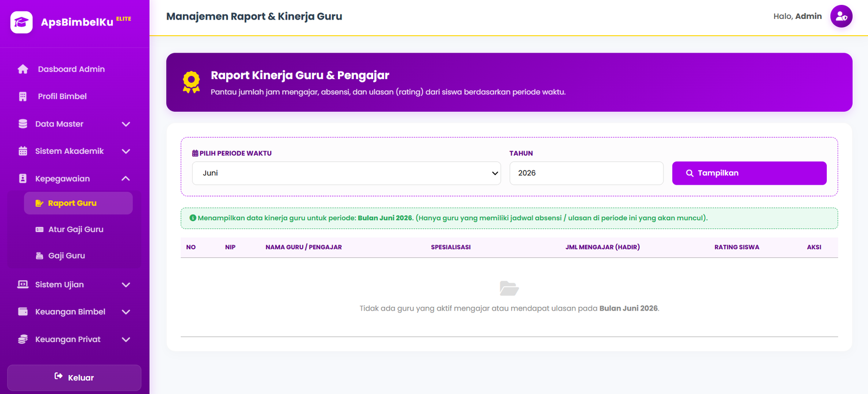Click the Keuangan Privat menu label
This screenshot has height=394, width=868.
[68, 339]
